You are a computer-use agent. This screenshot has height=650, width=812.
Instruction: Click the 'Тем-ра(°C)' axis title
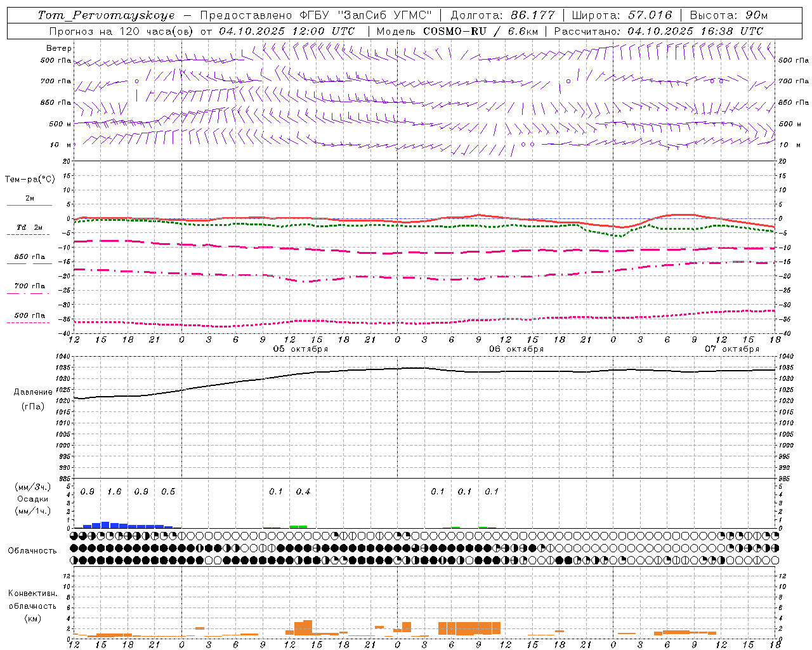tap(30, 180)
